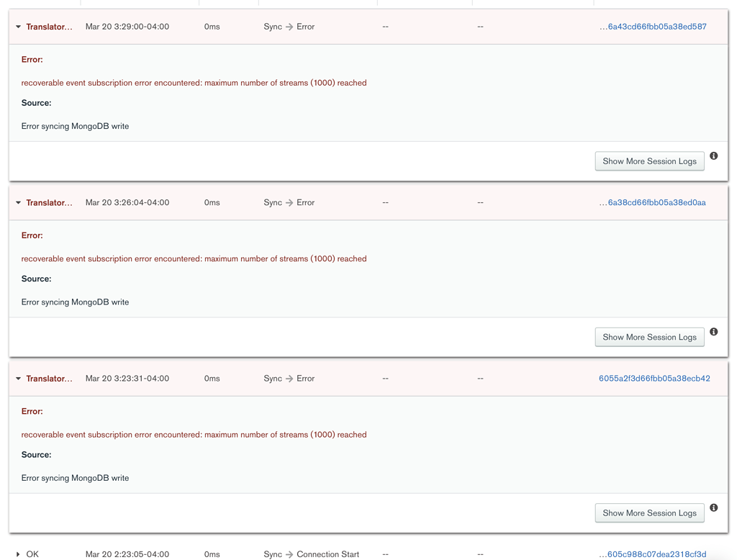Open request ID ending in 2318cf3d
Screen dimensions: 737x560
click(653, 554)
